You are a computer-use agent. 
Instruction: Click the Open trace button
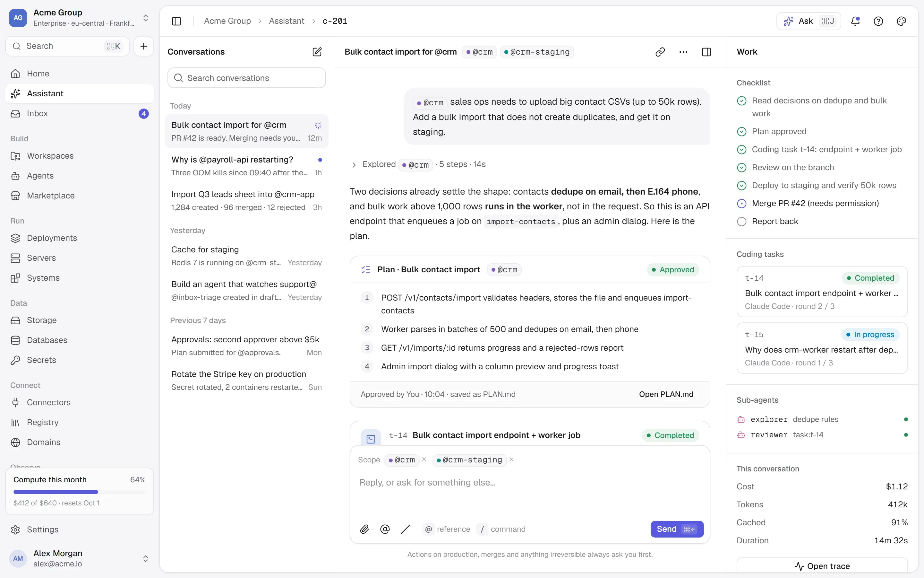[x=822, y=566]
